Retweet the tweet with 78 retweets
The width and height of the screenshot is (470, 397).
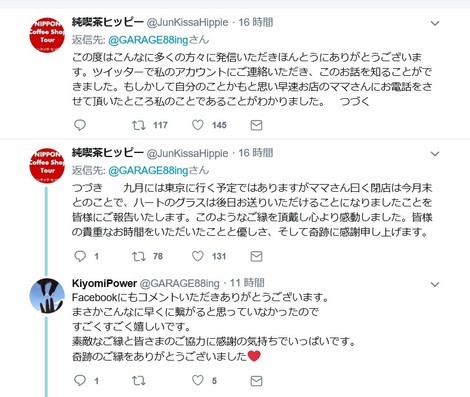pos(139,256)
